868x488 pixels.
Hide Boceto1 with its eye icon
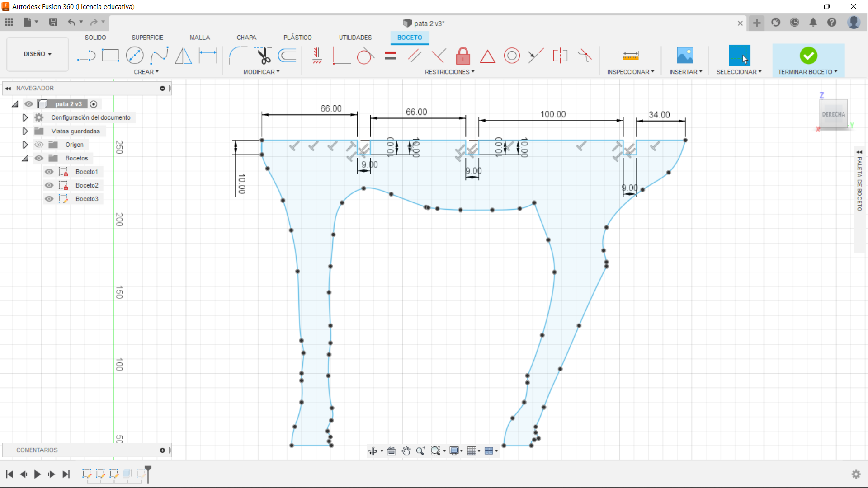tap(49, 172)
